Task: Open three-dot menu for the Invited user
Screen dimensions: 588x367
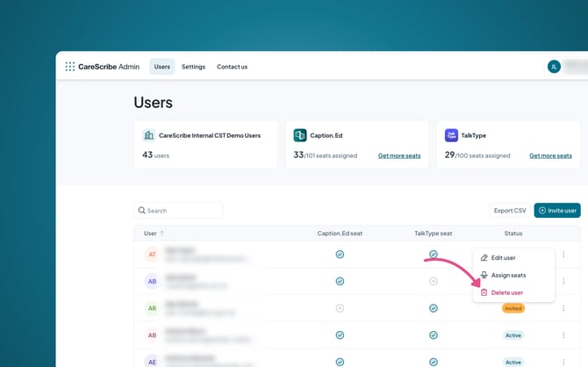Action: [x=563, y=308]
